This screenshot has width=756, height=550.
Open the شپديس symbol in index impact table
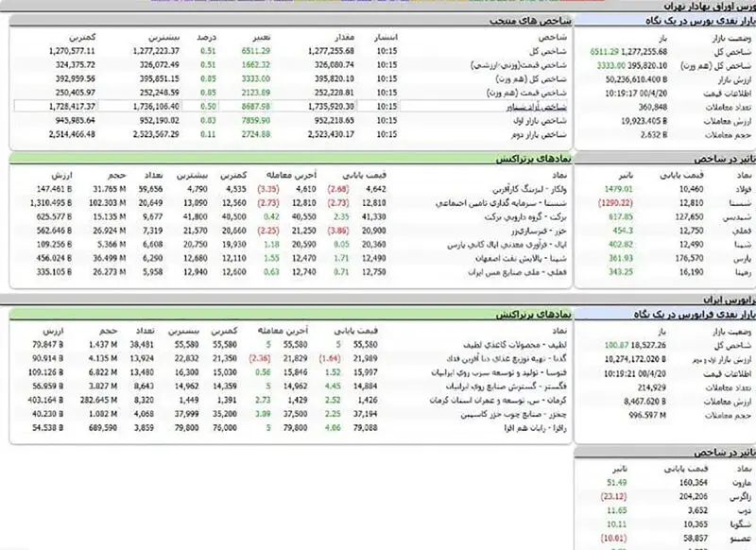pos(737,217)
